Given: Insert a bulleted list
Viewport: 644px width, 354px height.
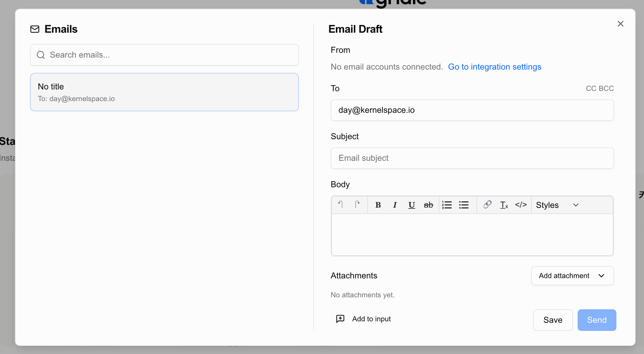Looking at the screenshot, I should coord(464,205).
